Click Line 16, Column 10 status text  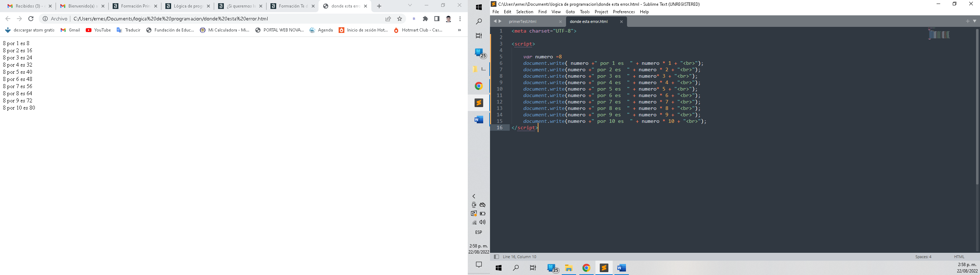(519, 257)
